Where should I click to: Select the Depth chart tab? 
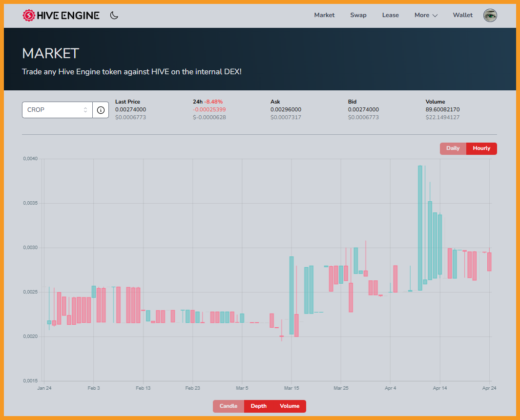pos(259,406)
